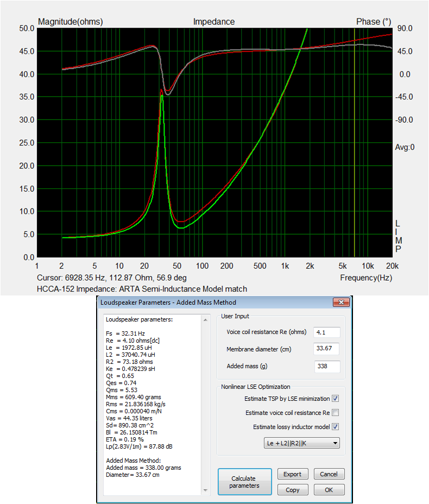Image resolution: width=429 pixels, height=504 pixels.
Task: Edit the Voice coil resistance Re field
Action: click(x=326, y=332)
